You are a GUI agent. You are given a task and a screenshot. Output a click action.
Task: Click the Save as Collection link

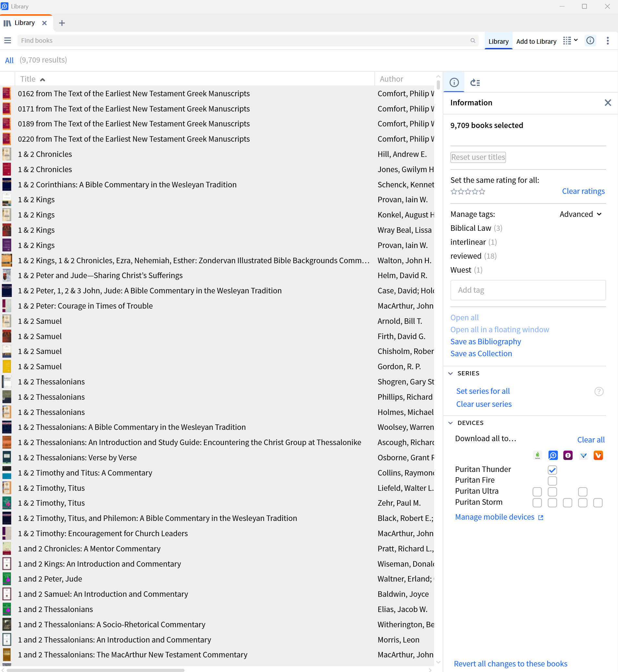481,353
